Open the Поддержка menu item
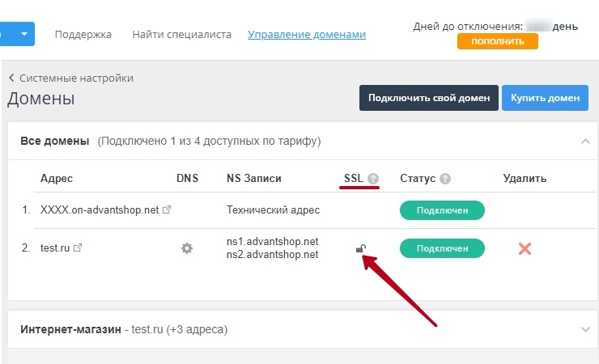This screenshot has width=599, height=364. 83,35
